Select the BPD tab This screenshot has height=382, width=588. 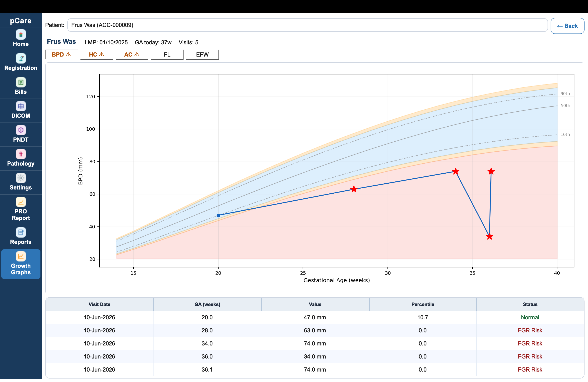[61, 55]
